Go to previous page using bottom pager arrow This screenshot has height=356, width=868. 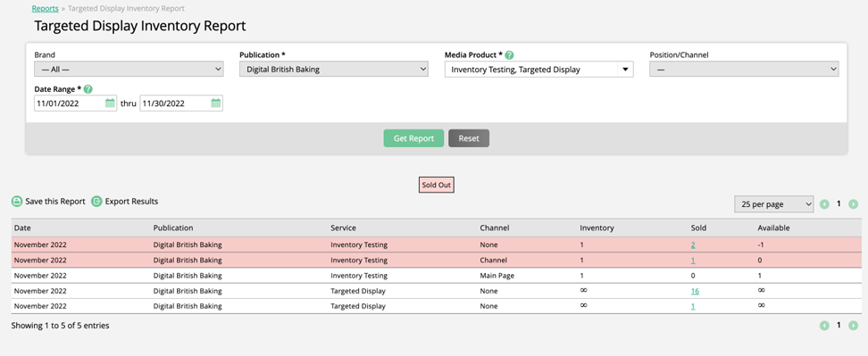824,326
